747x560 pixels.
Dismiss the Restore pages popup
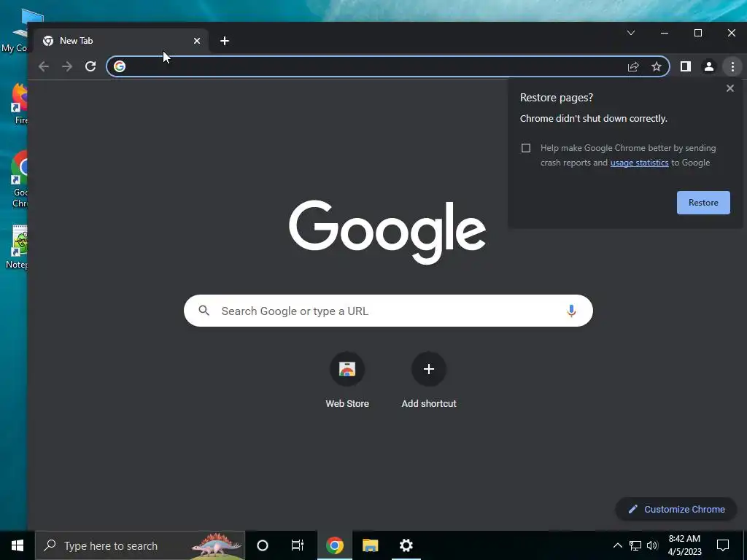pyautogui.click(x=729, y=88)
